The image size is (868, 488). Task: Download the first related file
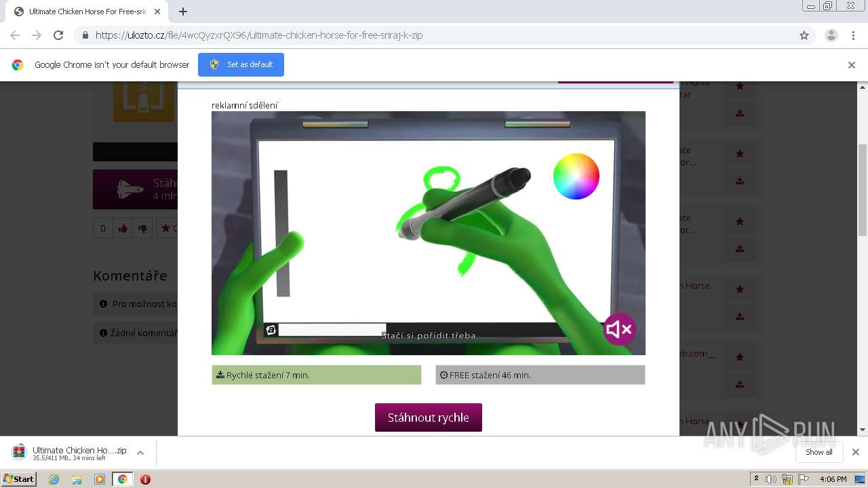point(740,113)
